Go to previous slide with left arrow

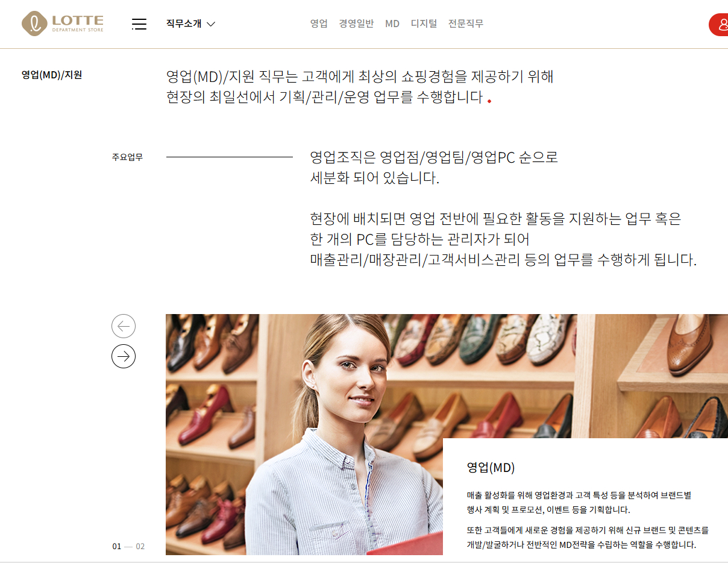point(124,327)
